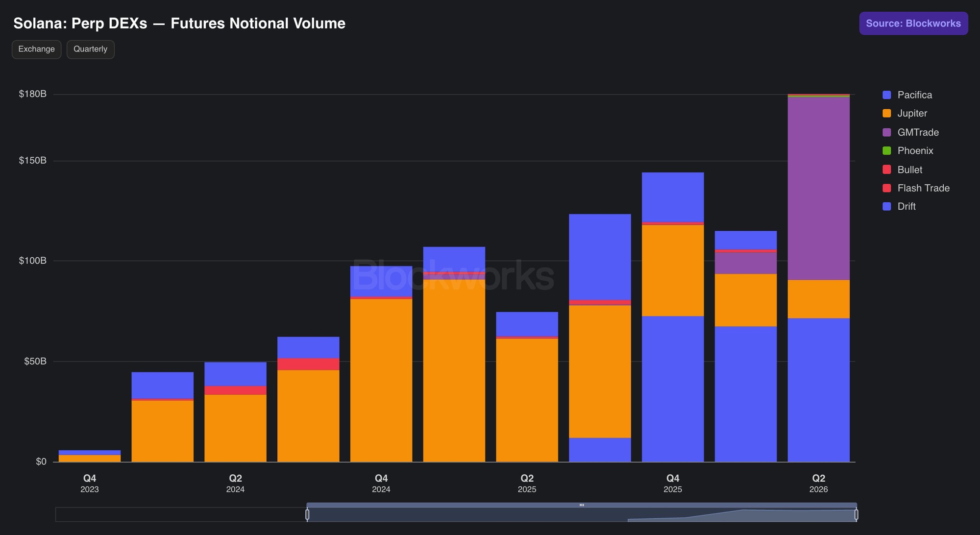Select the purple GMTrade segment in Q2 2026
Viewport: 980px width, 535px height.
coord(818,189)
